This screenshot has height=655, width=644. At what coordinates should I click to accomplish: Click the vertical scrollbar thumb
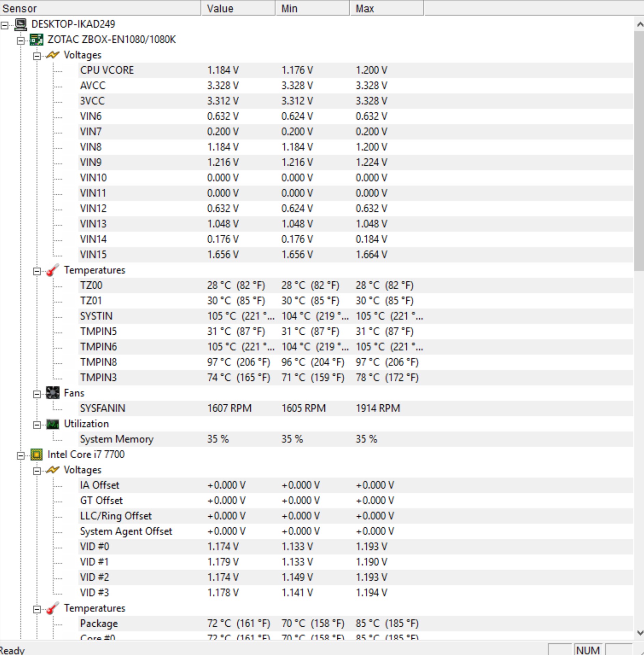tap(639, 151)
